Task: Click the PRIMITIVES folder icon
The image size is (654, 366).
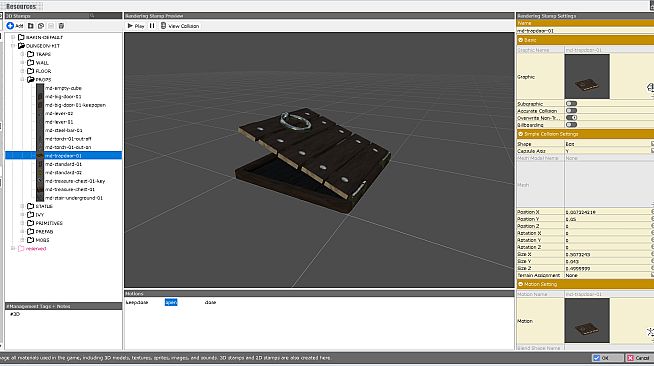Action: tap(30, 223)
